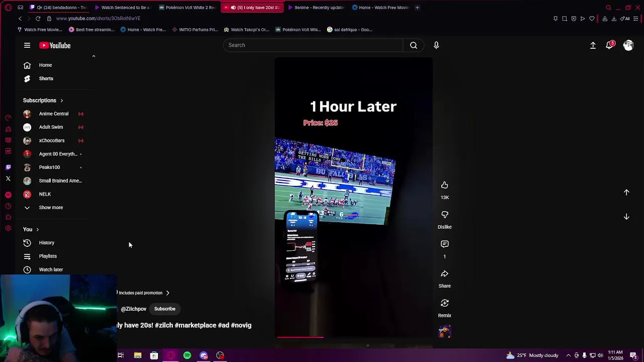This screenshot has width=644, height=362.
Task: Click the browser address bar URL
Action: [x=98, y=19]
